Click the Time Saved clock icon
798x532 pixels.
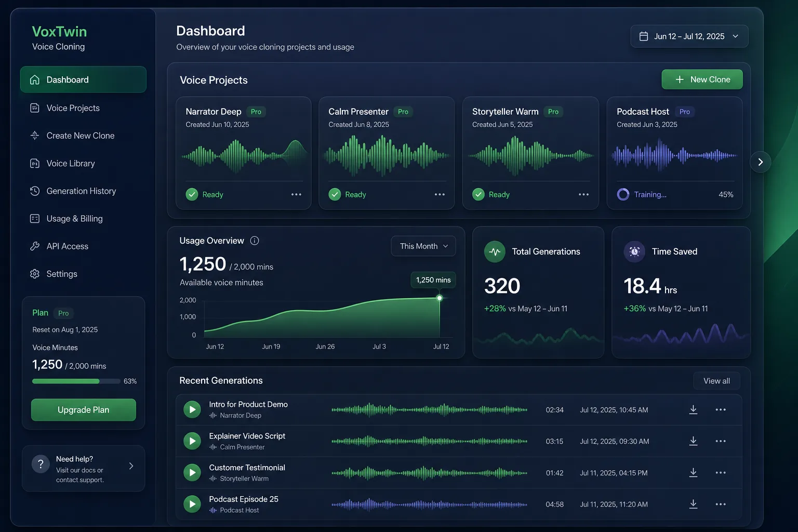[x=634, y=251]
